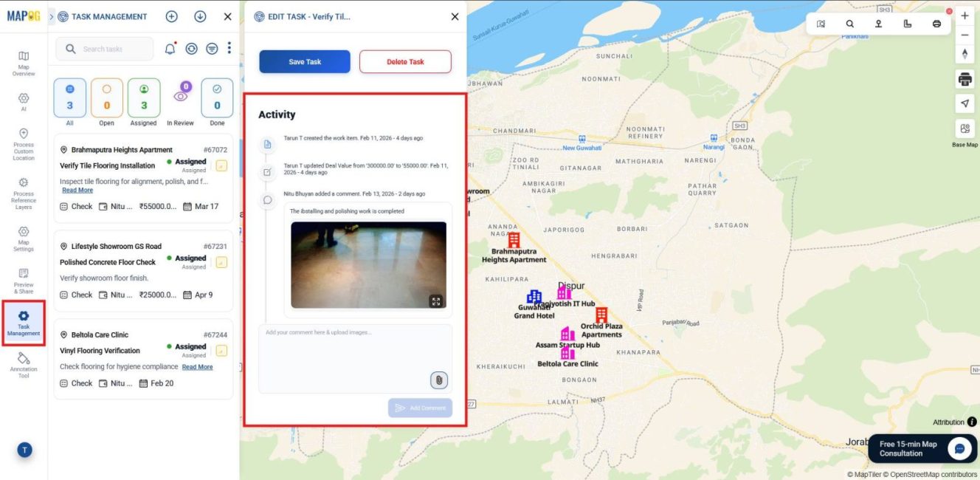
Task: Save the Verify Tile task
Action: (304, 61)
